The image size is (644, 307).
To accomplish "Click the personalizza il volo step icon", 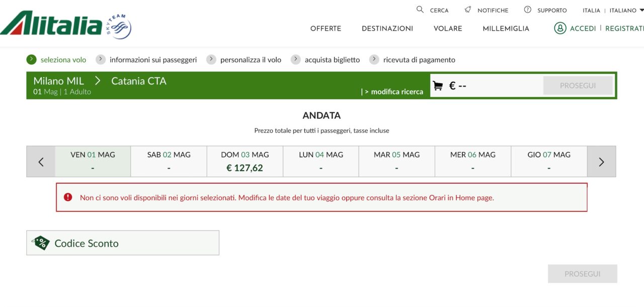I will [211, 59].
